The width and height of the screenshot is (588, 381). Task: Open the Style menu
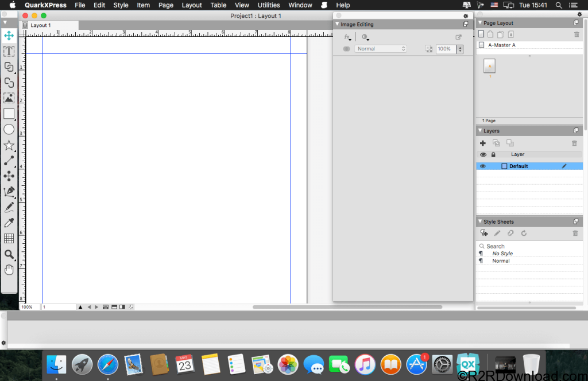coord(121,5)
